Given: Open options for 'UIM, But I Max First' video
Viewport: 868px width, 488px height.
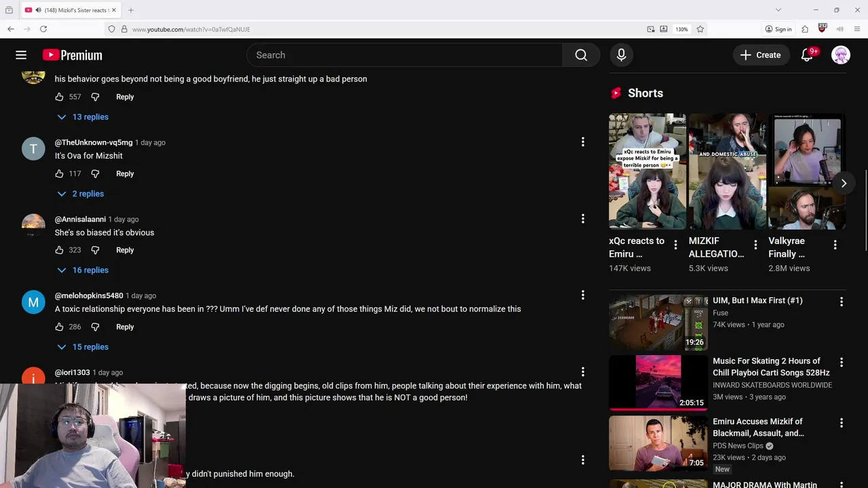Looking at the screenshot, I should pos(842,302).
